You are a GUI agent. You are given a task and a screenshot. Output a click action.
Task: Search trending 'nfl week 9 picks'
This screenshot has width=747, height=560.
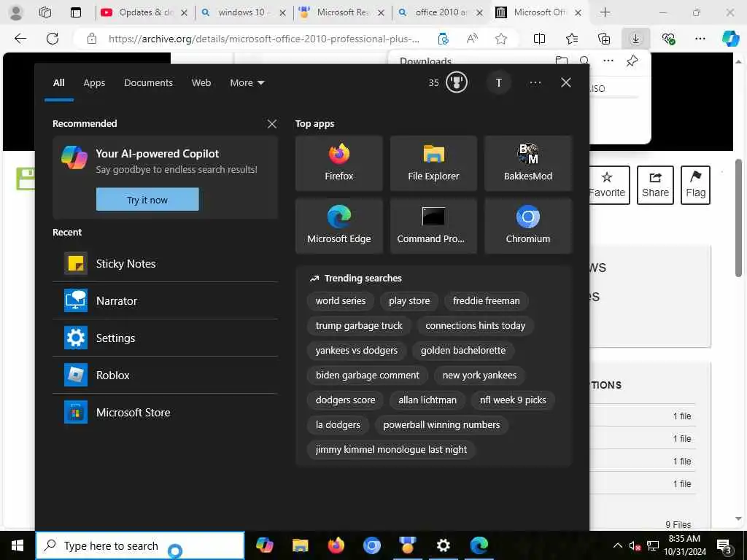point(513,400)
